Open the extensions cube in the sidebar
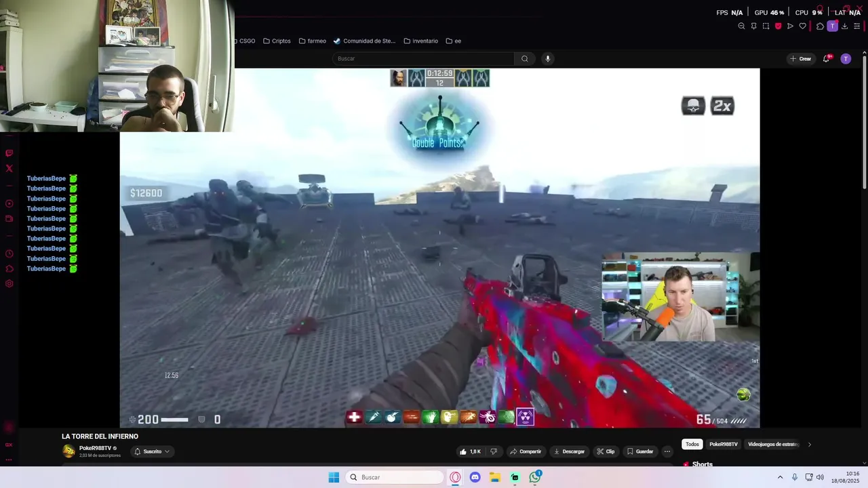Viewport: 868px width, 488px height. click(x=9, y=269)
